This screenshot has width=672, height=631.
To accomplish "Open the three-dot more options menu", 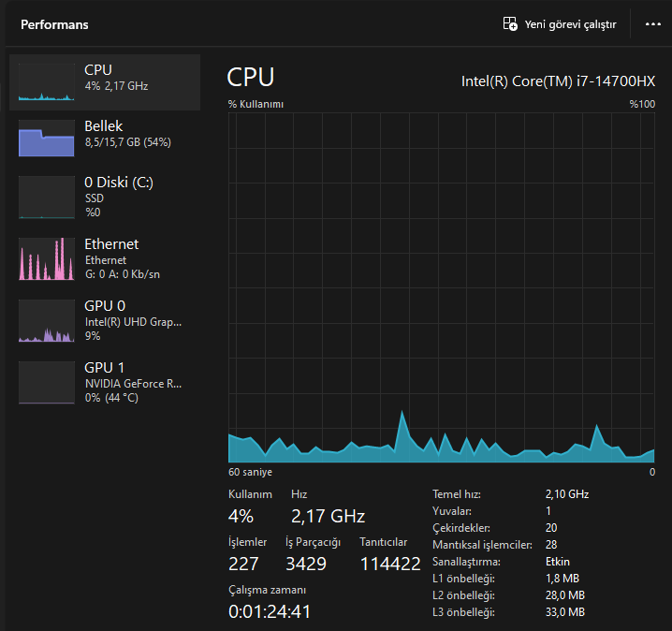I will 652,24.
